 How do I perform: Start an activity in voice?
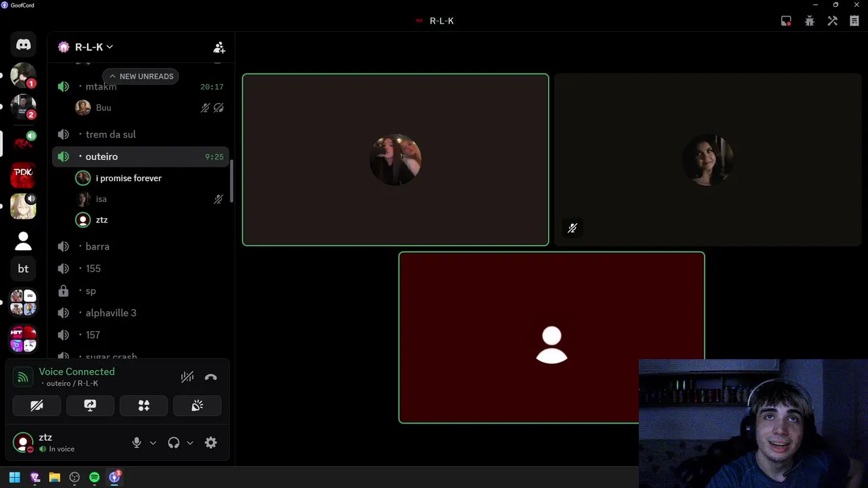(x=144, y=405)
